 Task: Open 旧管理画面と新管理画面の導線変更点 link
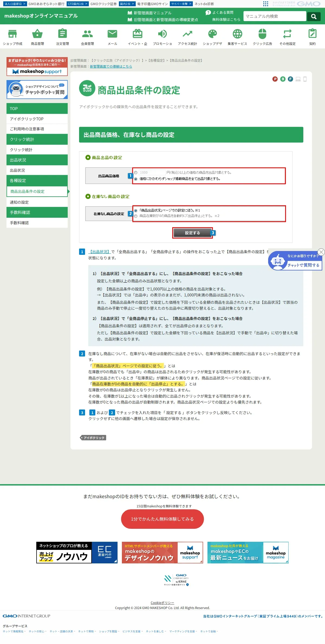pos(163,20)
